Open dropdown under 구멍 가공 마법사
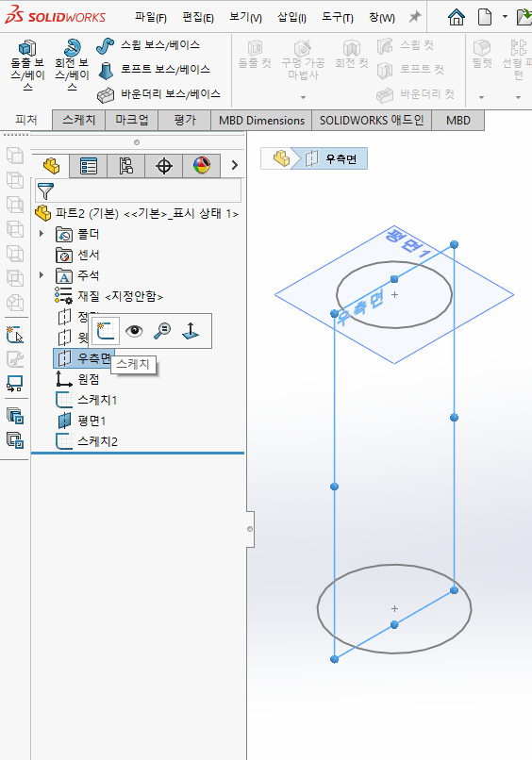 tap(303, 97)
